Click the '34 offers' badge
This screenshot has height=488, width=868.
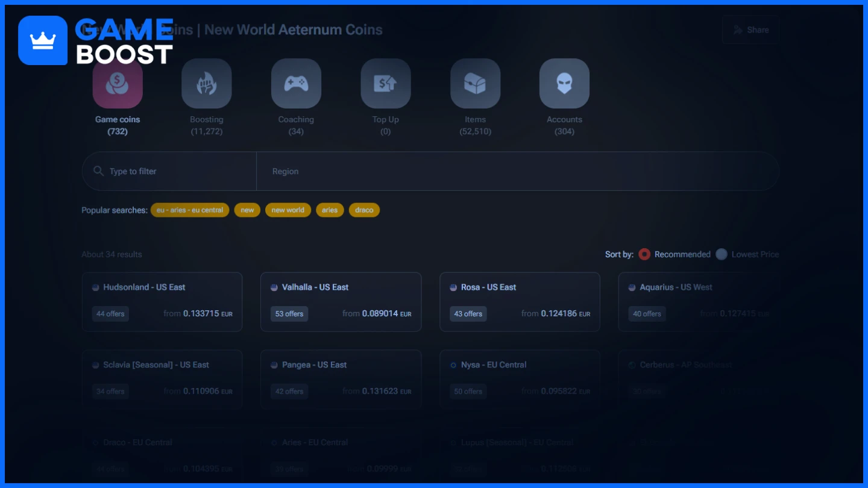[110, 392]
